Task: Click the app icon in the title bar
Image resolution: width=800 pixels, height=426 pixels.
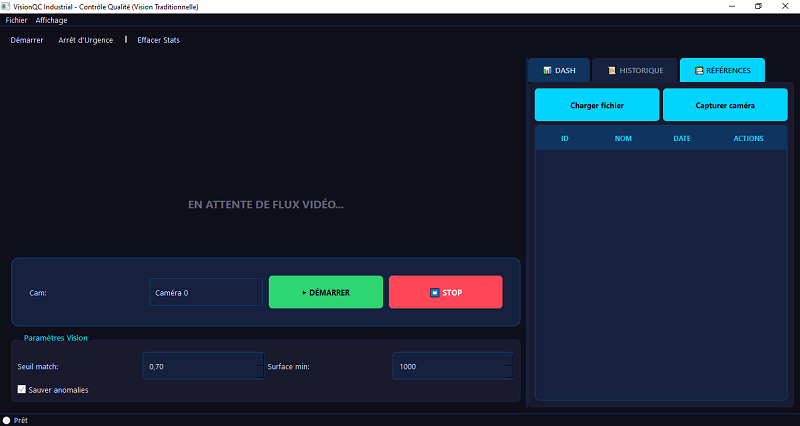Action: 7,6
